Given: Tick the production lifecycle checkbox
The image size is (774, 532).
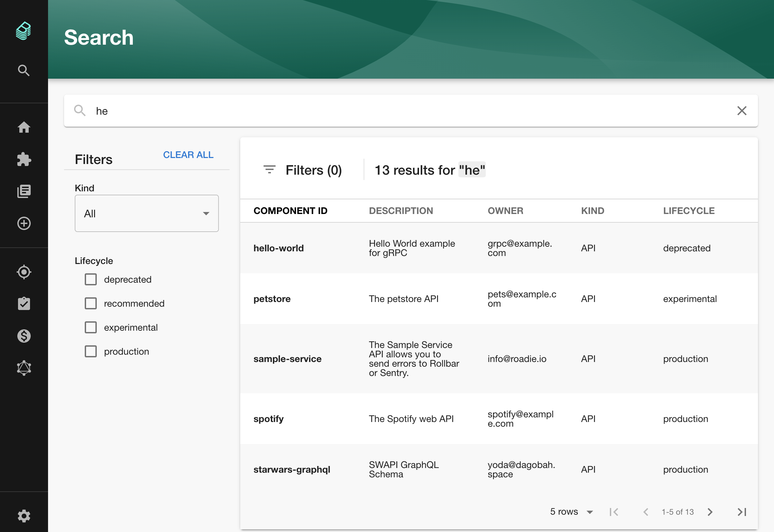Looking at the screenshot, I should 91,351.
